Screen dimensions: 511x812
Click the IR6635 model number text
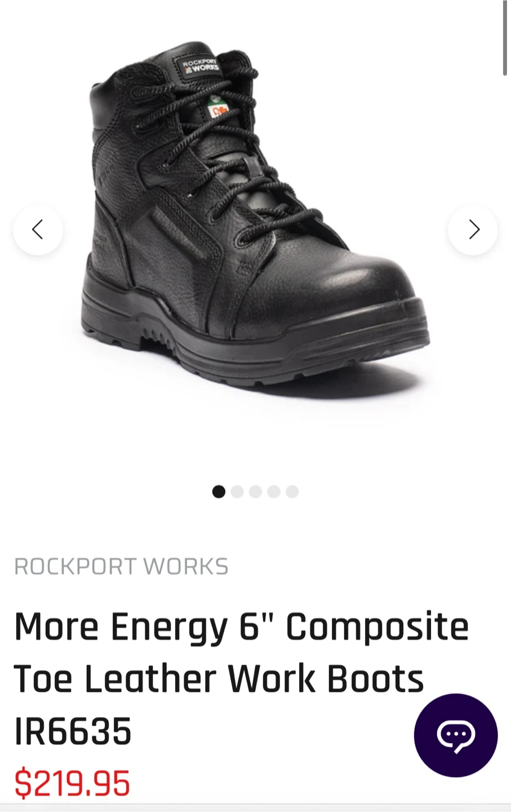73,731
